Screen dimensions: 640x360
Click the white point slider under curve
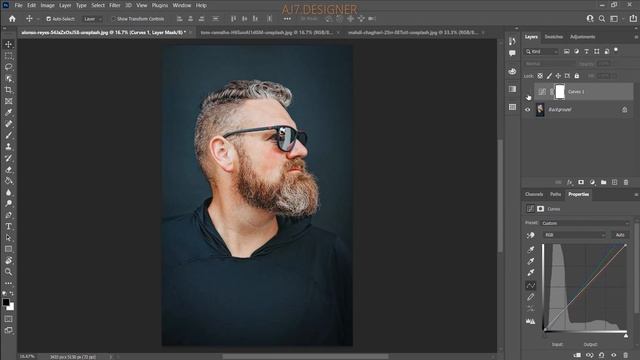[x=626, y=336]
